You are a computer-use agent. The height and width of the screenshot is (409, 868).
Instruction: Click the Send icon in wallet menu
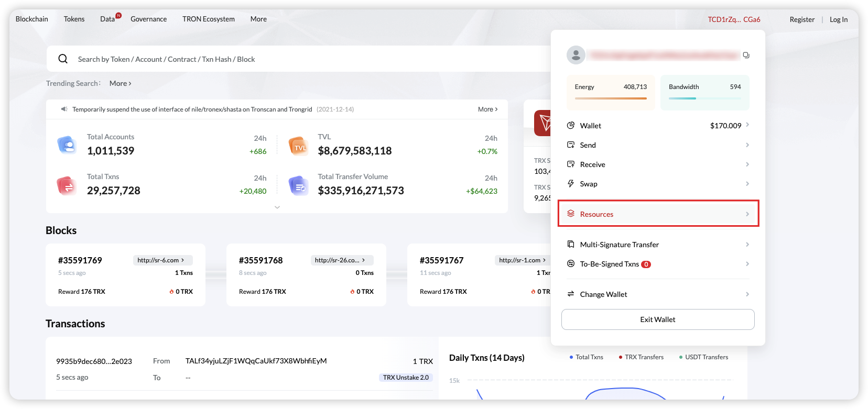click(571, 145)
